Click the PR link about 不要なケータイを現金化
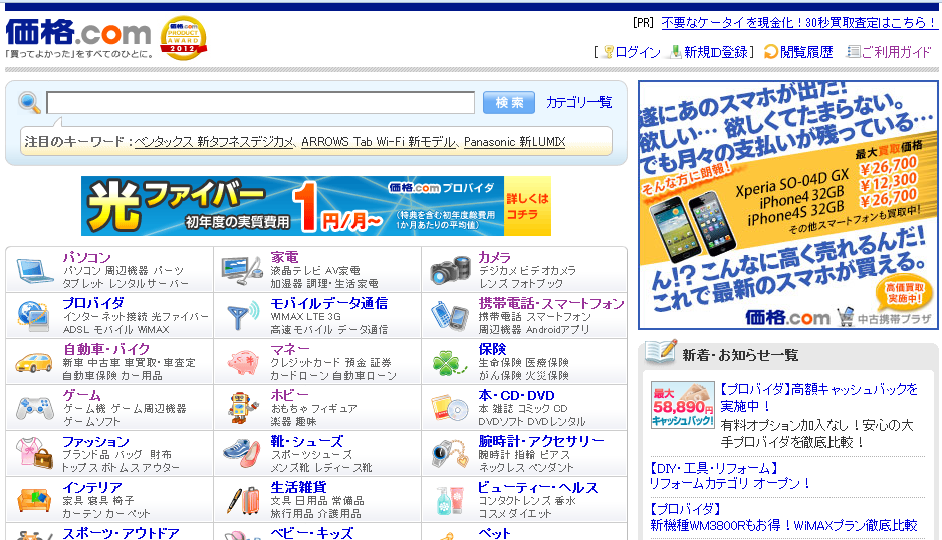Image resolution: width=942 pixels, height=540 pixels. click(x=799, y=23)
